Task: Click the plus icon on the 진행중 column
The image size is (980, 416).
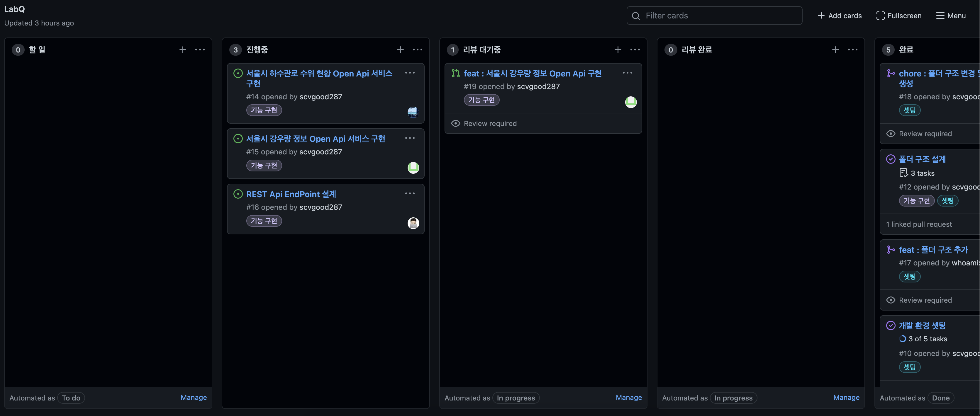Action: (x=400, y=50)
